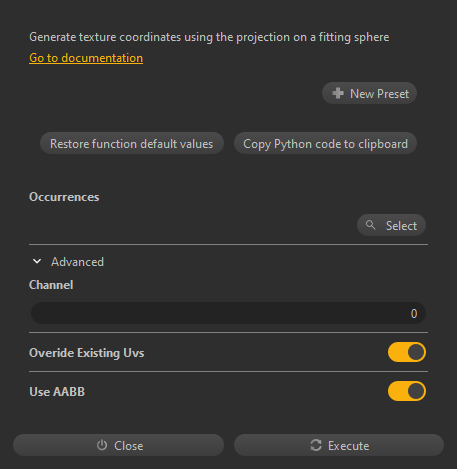Close the function dialog

[x=118, y=445]
